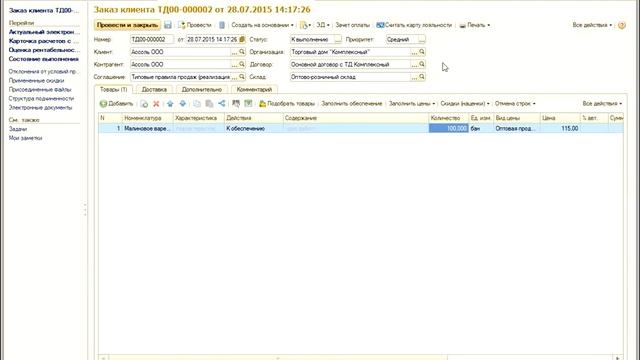Viewport: 640px width, 360px height.
Task: Click the printer icon for Печать
Action: click(x=462, y=25)
